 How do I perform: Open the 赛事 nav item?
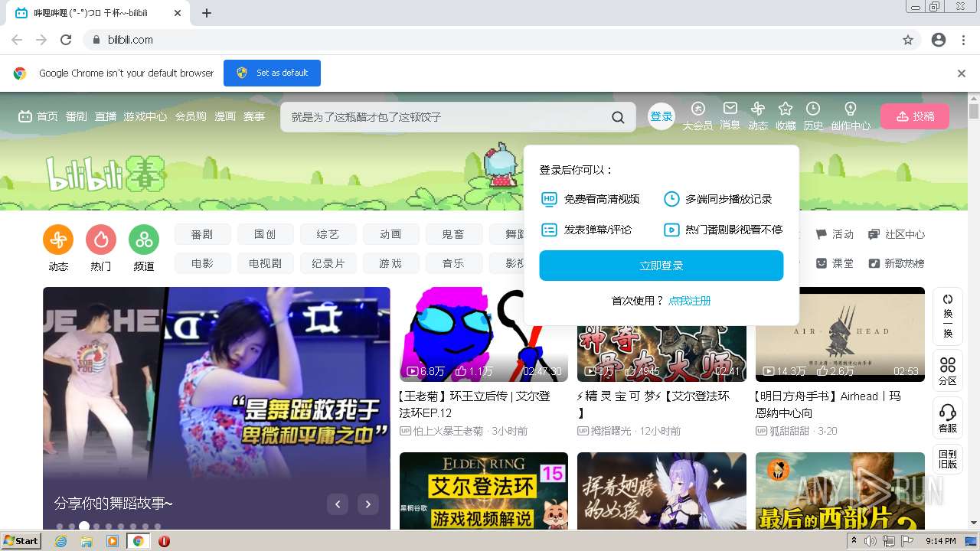pyautogui.click(x=254, y=116)
